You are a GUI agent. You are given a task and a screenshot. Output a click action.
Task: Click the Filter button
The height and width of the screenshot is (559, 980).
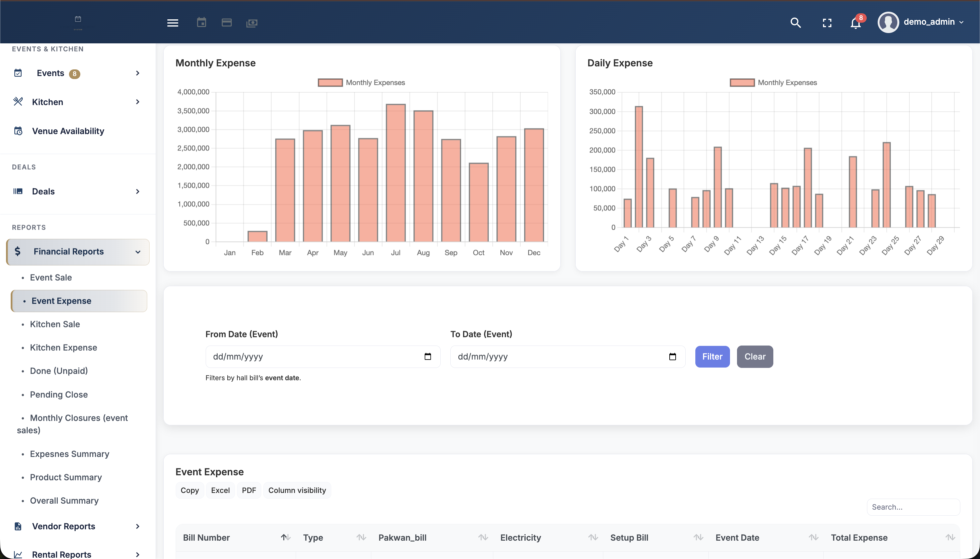pyautogui.click(x=712, y=356)
